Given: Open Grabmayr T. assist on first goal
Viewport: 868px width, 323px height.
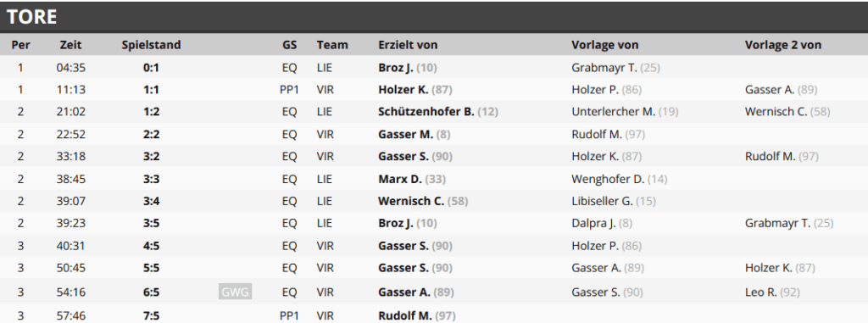Looking at the screenshot, I should coord(604,68).
